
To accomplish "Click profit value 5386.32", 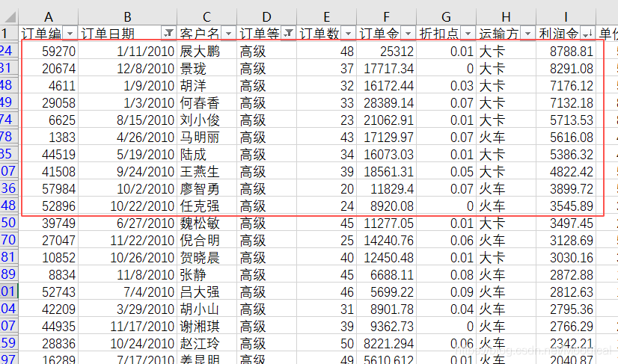I will [572, 155].
